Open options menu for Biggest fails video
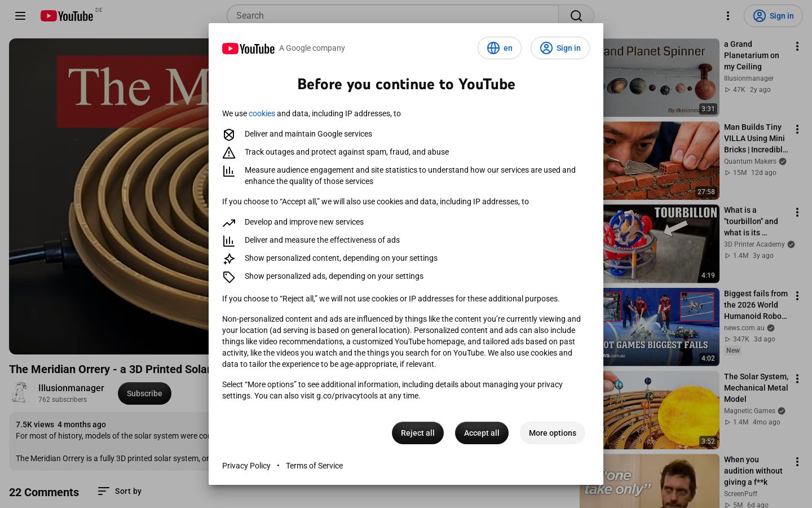Image resolution: width=812 pixels, height=508 pixels. pos(797,296)
